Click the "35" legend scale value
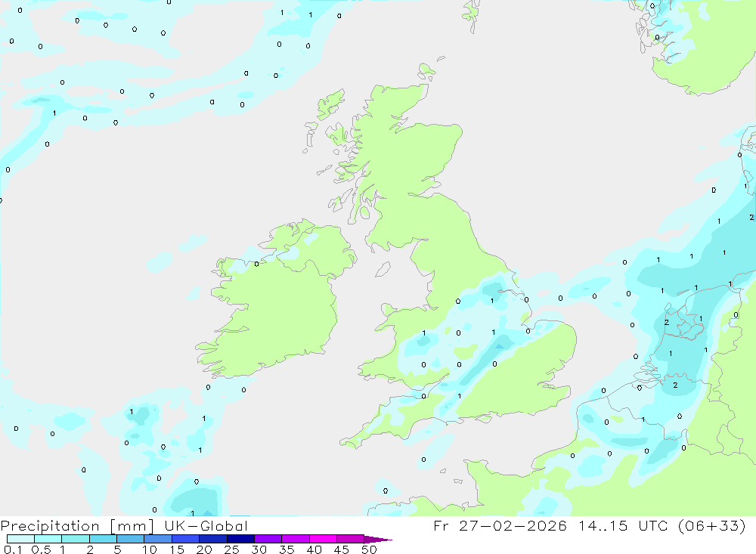 [287, 549]
